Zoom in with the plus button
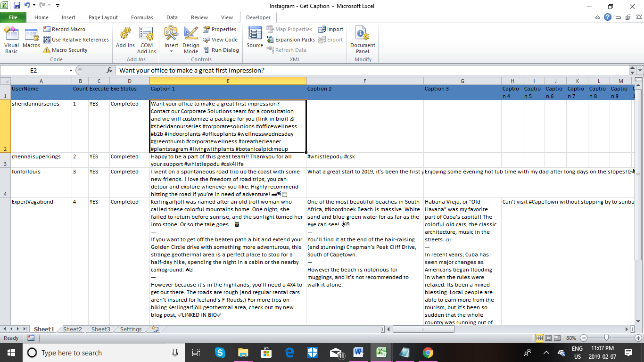This screenshot has width=644, height=362. (x=638, y=338)
